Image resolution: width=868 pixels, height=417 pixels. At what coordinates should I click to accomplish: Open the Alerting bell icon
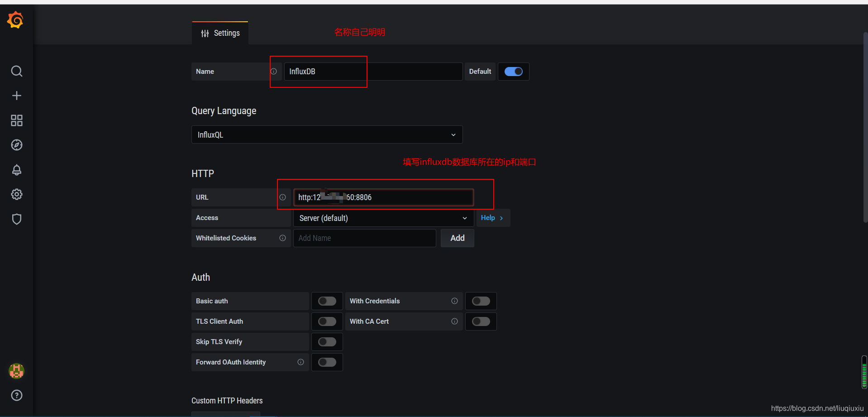pos(17,170)
